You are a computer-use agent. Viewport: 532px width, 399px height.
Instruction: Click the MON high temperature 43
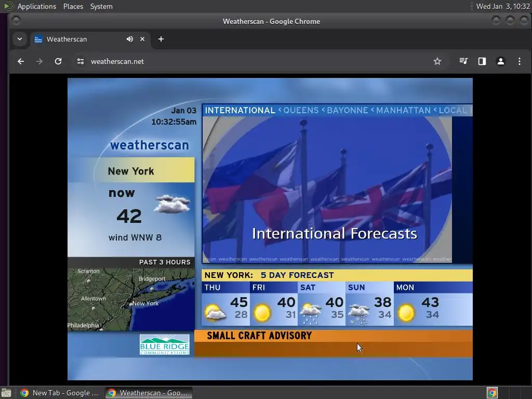pos(430,302)
